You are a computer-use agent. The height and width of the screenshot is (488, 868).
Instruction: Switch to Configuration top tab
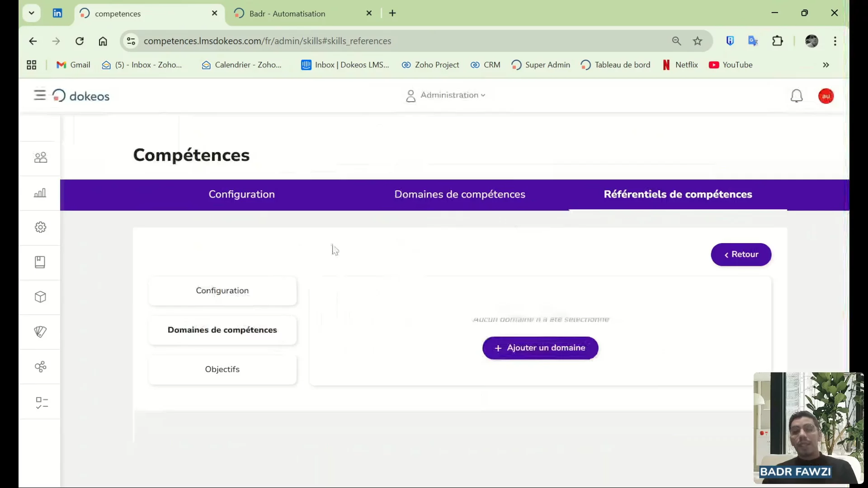coord(241,194)
